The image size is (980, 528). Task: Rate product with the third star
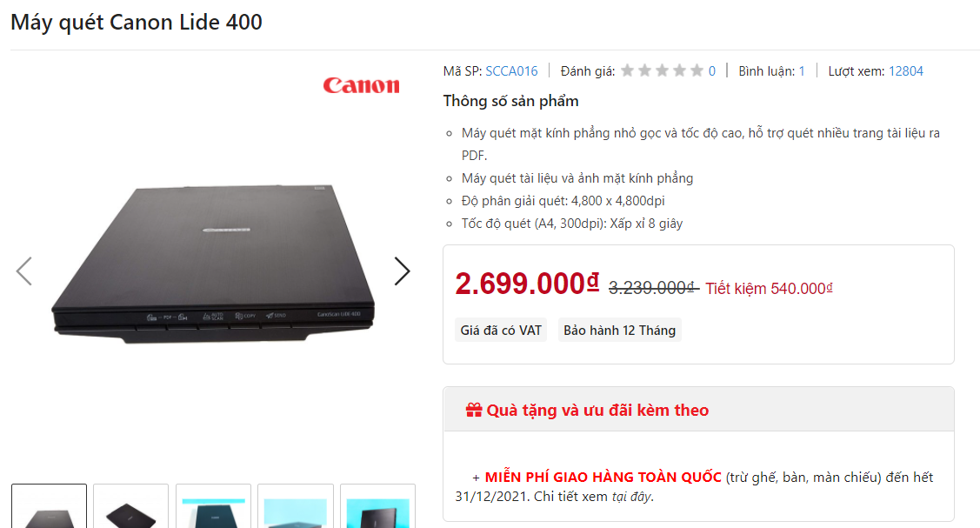663,70
